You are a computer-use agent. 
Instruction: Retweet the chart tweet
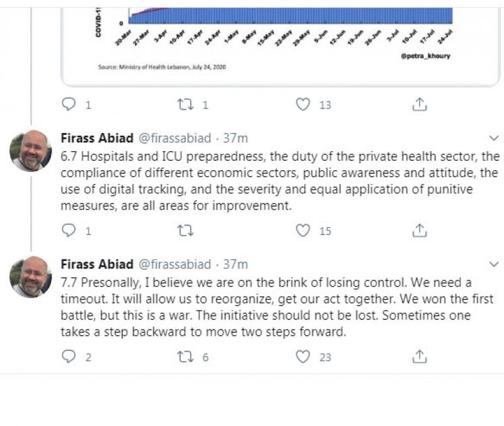coord(186,105)
